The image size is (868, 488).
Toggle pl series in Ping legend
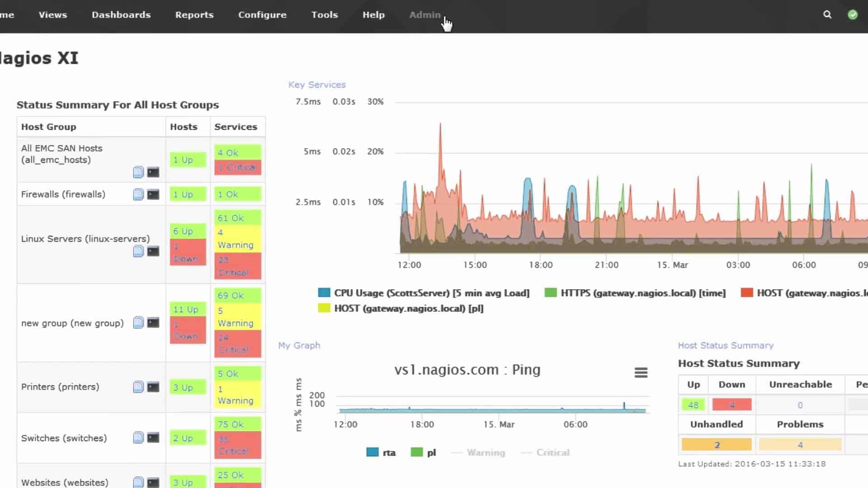pyautogui.click(x=423, y=452)
